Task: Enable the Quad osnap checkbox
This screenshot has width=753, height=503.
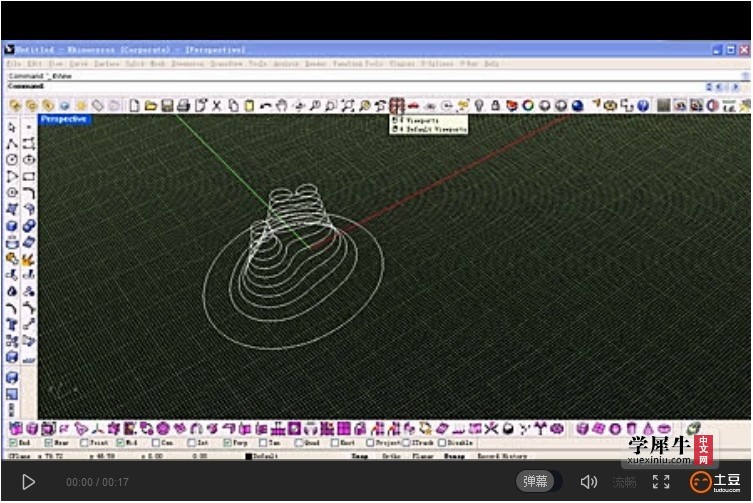Action: click(x=299, y=442)
